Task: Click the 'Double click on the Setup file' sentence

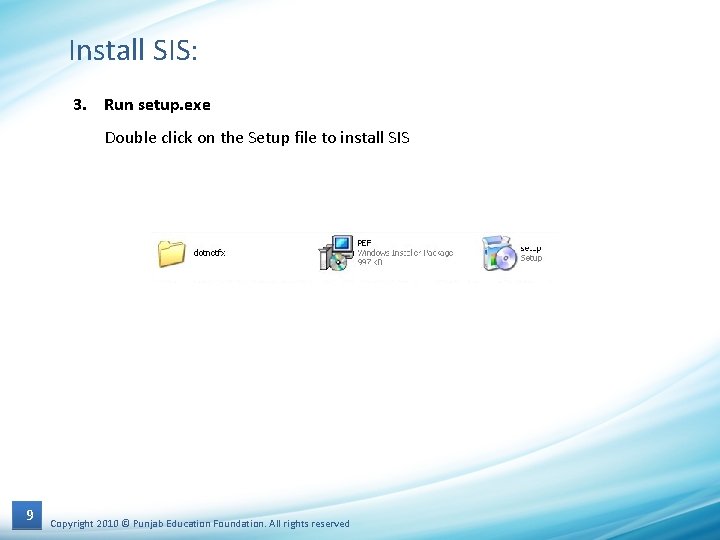Action: tap(257, 137)
